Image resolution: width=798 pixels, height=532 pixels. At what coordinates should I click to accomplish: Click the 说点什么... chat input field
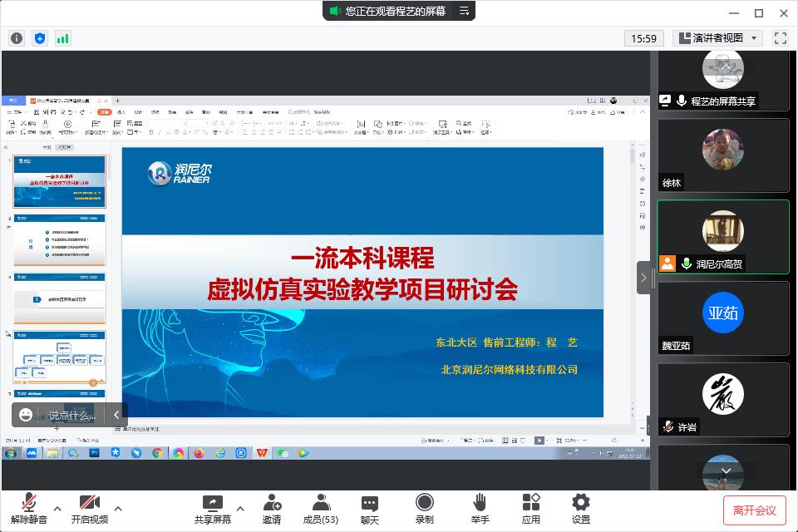[72, 416]
